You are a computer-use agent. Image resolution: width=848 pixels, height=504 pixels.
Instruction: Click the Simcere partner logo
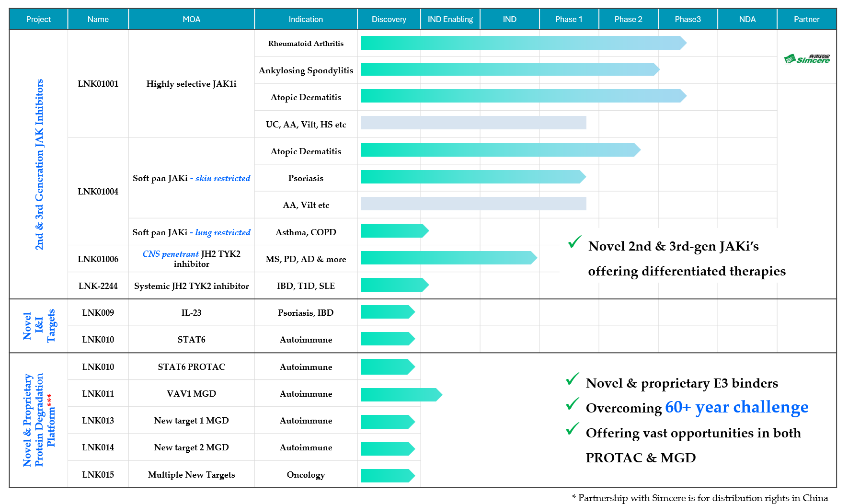click(x=807, y=59)
